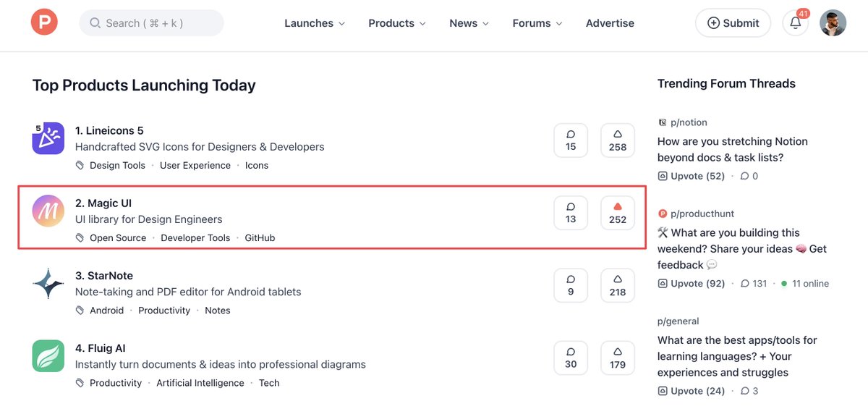Click "11 online" status text

tap(805, 283)
